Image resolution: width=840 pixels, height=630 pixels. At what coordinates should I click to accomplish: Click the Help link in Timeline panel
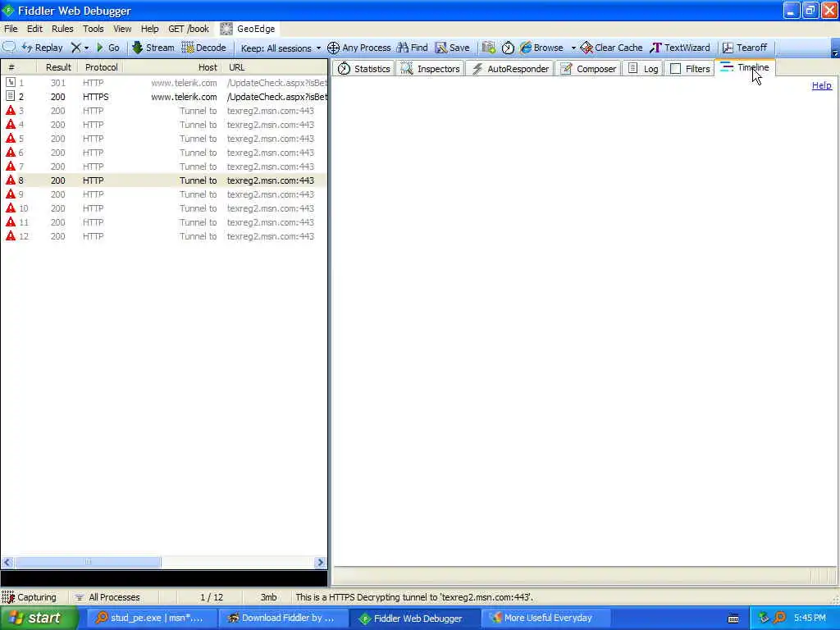click(822, 85)
